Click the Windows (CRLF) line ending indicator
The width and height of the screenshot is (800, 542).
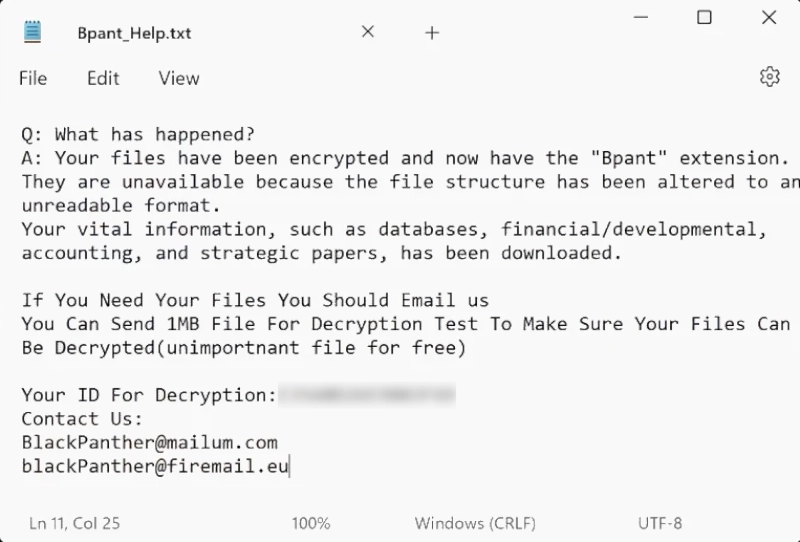click(475, 523)
